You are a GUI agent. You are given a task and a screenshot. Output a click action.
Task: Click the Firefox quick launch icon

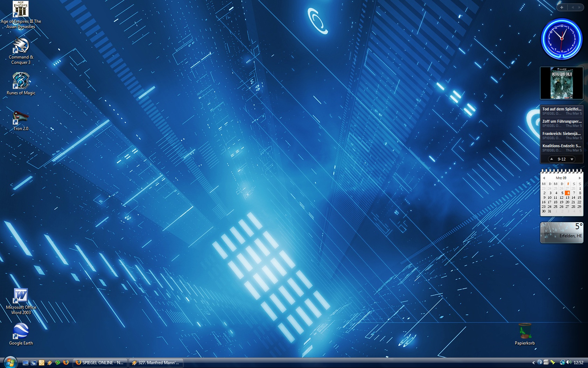point(66,363)
